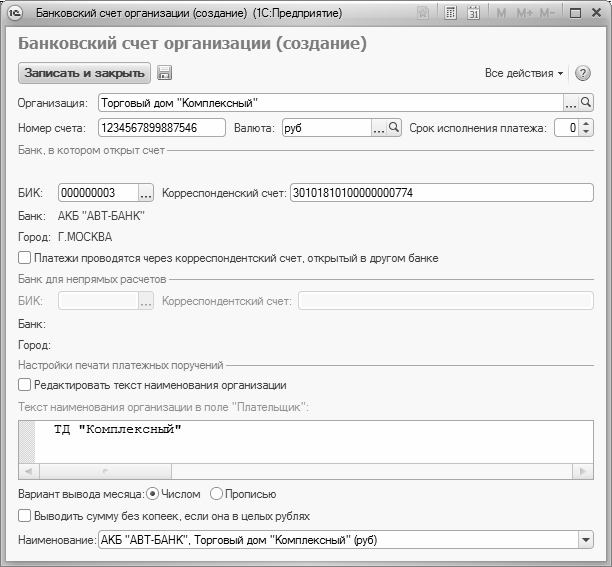Open the calendar icon in title bar
This screenshot has width=612, height=567.
tap(473, 13)
